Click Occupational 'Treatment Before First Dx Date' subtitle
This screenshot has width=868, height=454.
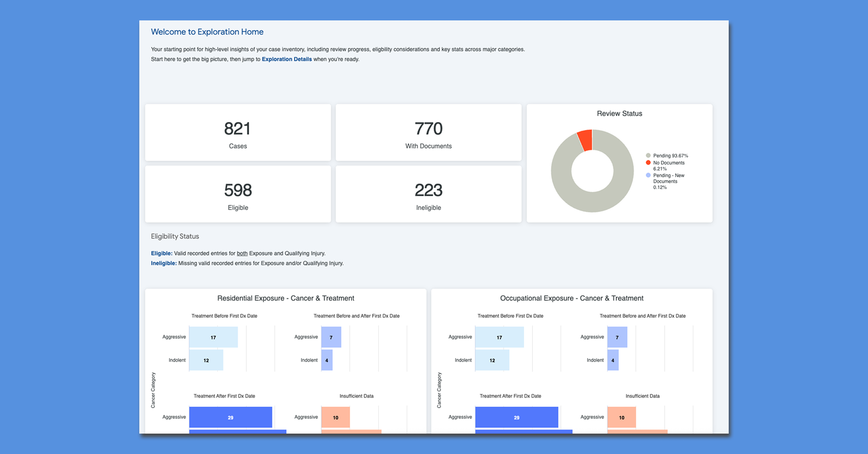pos(510,316)
